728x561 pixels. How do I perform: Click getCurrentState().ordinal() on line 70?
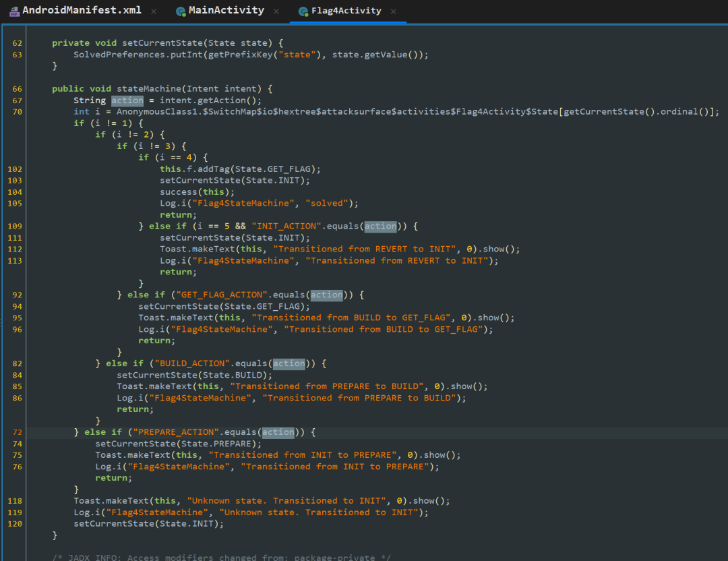[x=638, y=111]
